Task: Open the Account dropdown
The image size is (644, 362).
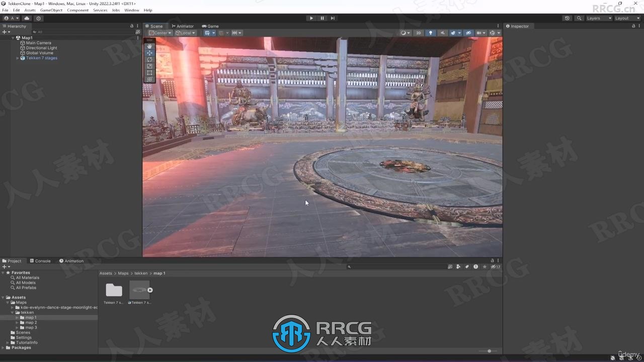Action: click(11, 18)
